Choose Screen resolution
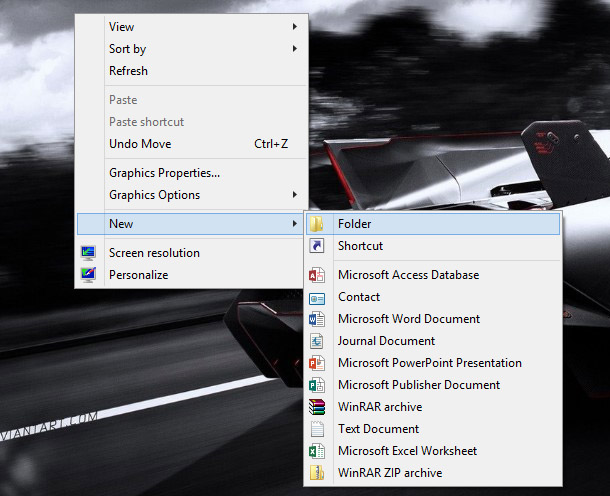610x496 pixels. pos(190,253)
